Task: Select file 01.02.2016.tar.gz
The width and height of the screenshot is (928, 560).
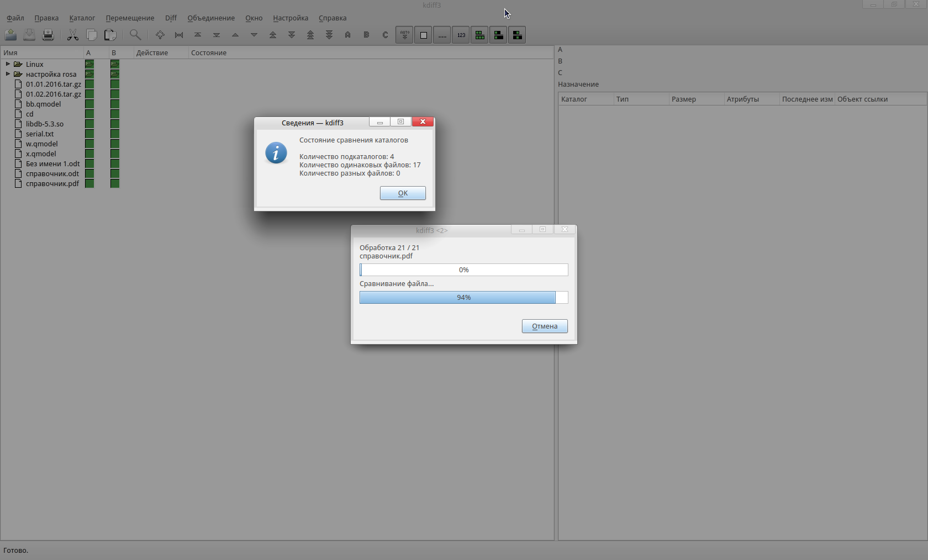Action: [x=54, y=94]
